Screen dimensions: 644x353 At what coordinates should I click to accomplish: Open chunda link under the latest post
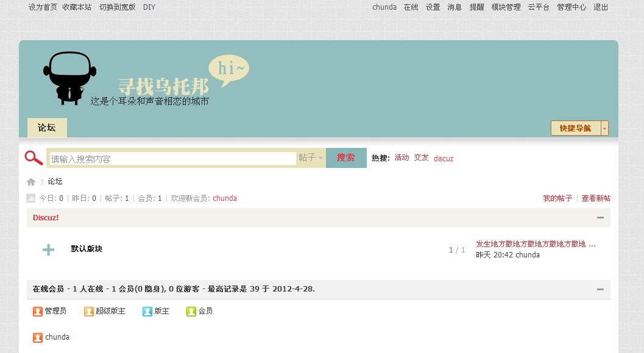528,255
